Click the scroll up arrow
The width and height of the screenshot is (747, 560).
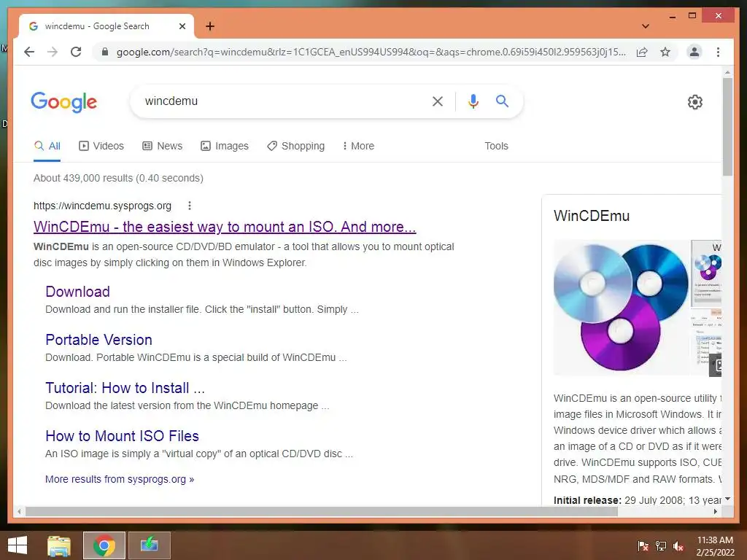pos(727,72)
